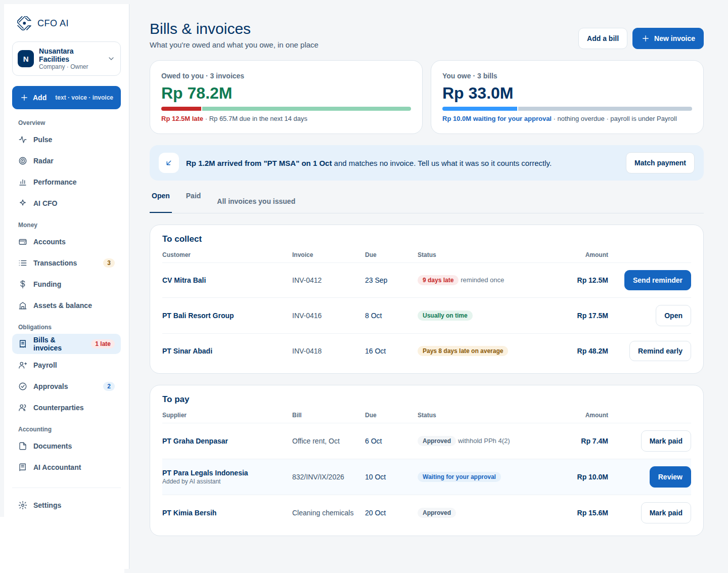Review the PT Para Legals Indonesia bill
This screenshot has width=728, height=573.
(670, 477)
